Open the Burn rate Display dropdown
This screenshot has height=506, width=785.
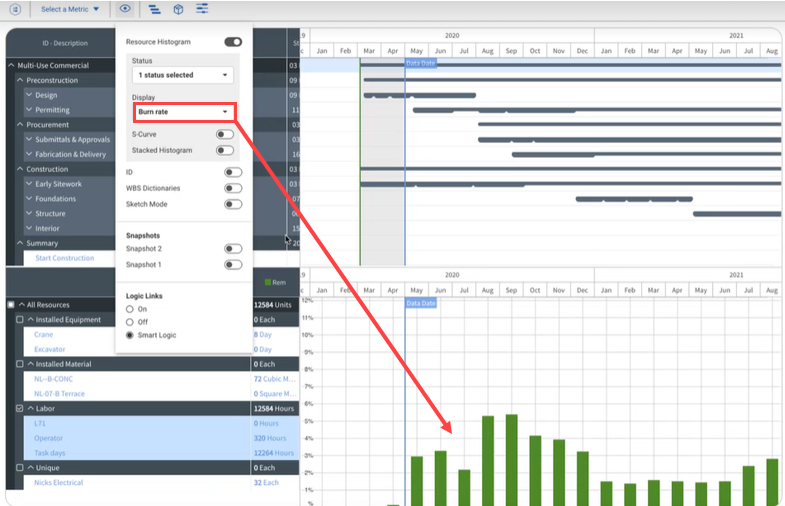coord(184,112)
